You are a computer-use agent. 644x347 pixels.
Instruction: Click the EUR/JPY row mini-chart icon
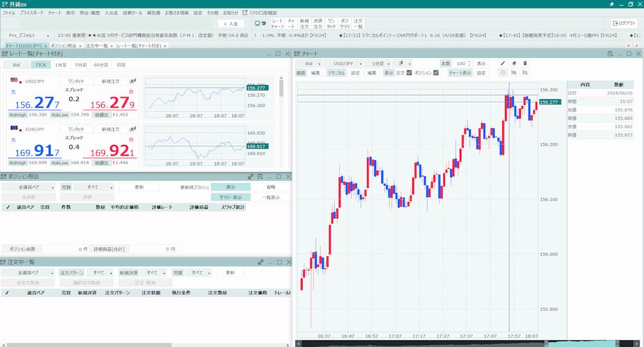(133, 129)
